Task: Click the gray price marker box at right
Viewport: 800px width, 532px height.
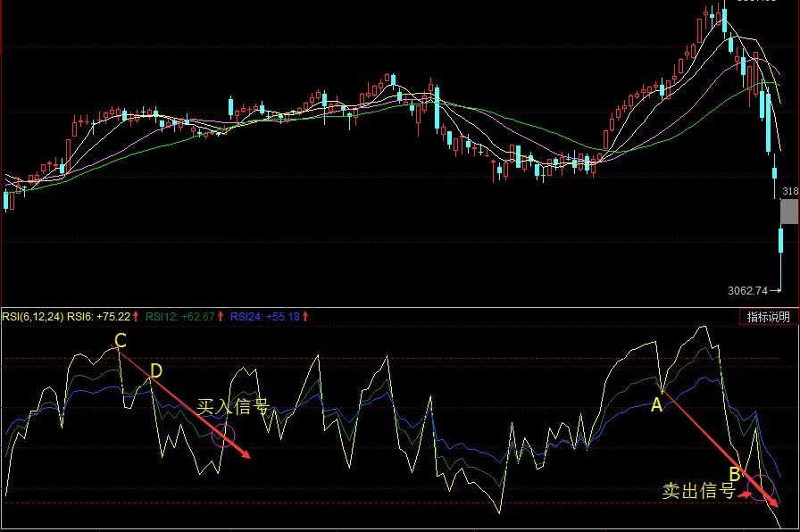Action: point(789,212)
